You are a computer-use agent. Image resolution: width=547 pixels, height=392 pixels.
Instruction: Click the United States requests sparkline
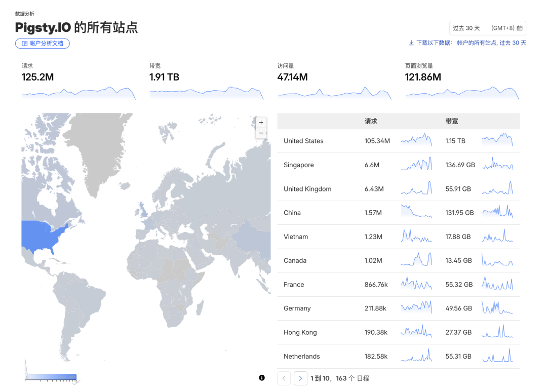416,140
